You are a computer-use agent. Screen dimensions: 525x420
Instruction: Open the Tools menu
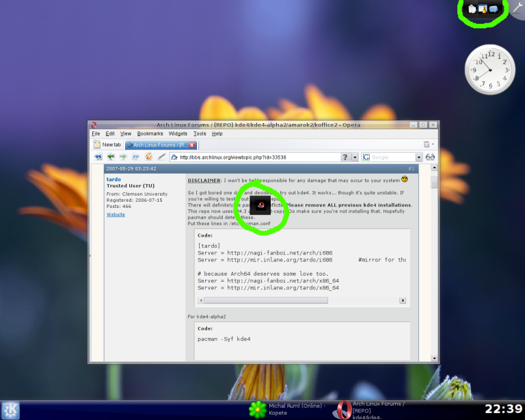[200, 133]
